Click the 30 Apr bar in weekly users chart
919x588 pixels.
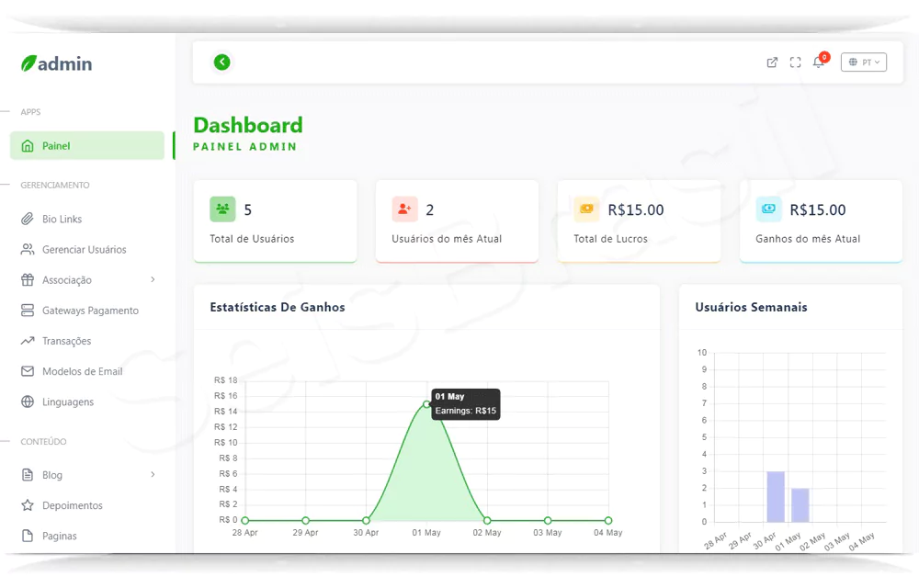coord(776,497)
